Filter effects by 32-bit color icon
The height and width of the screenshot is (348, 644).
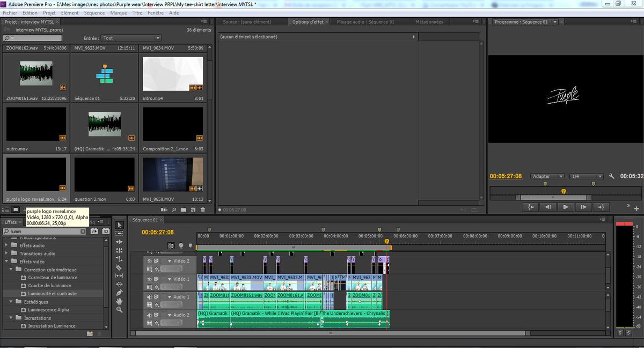106,231
